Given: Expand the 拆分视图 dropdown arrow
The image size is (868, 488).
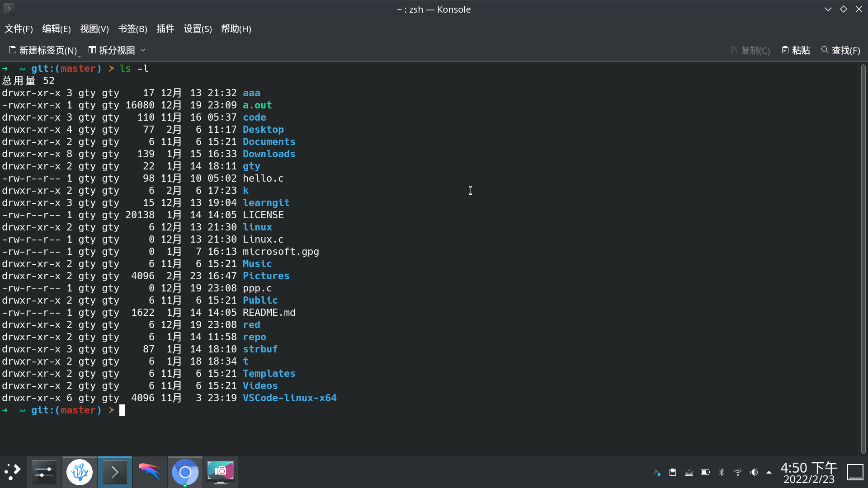Looking at the screenshot, I should pyautogui.click(x=143, y=50).
